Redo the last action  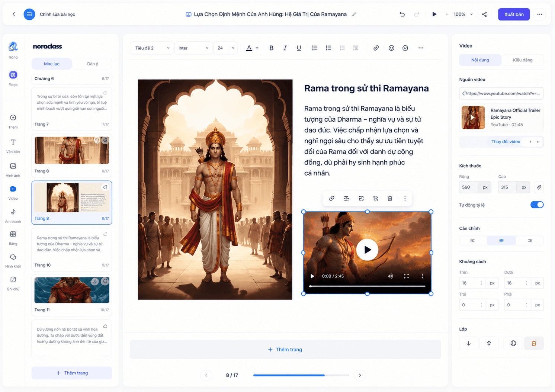tap(417, 14)
